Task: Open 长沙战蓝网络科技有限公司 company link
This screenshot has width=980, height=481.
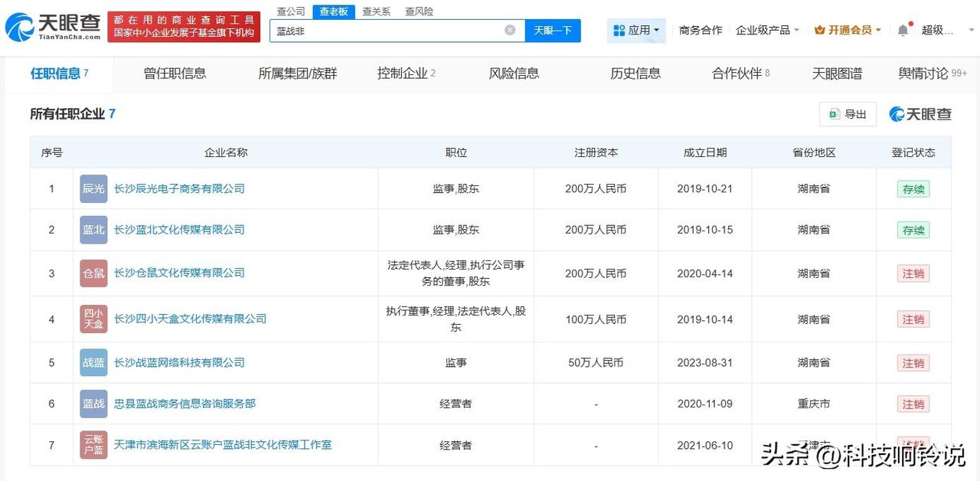Action: pos(179,362)
